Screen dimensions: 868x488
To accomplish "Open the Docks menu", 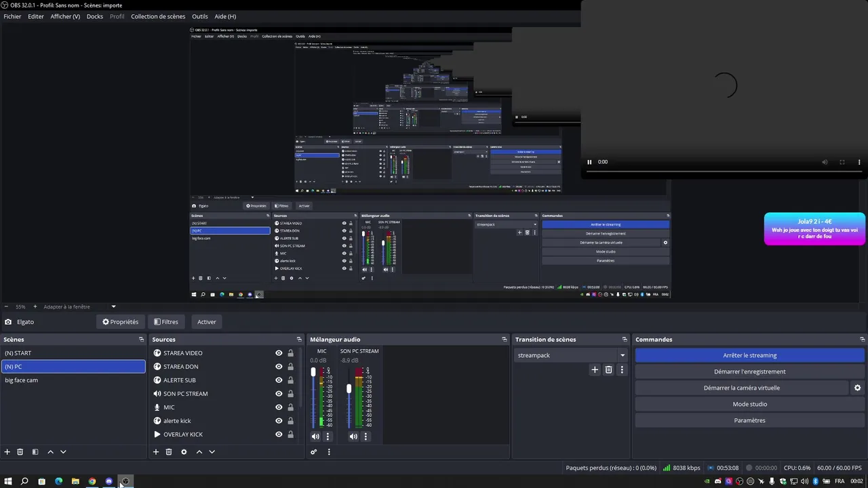I will click(95, 16).
